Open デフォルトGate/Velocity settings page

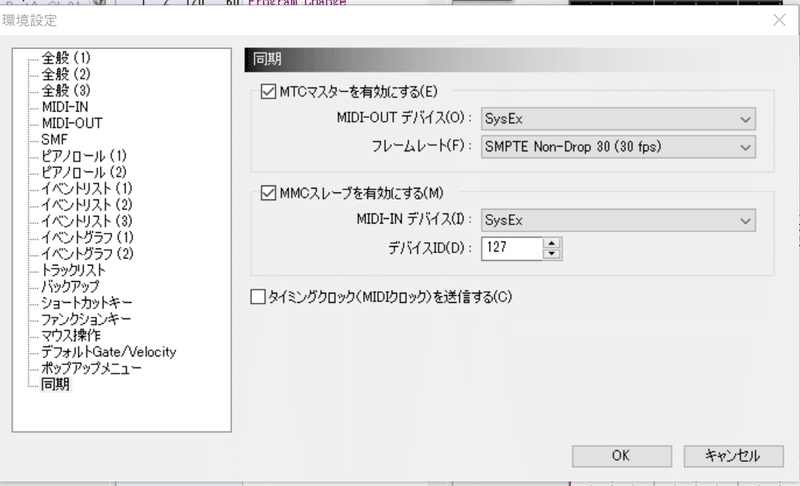pyautogui.click(x=109, y=351)
